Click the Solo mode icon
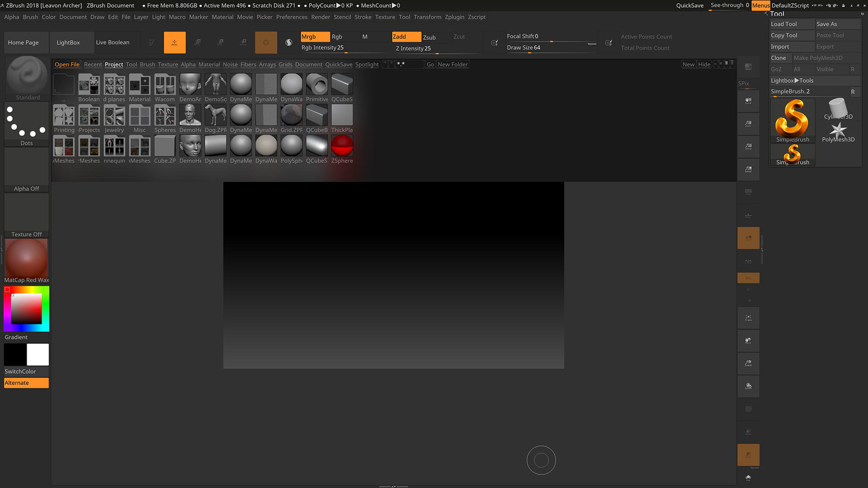 pos(748,478)
